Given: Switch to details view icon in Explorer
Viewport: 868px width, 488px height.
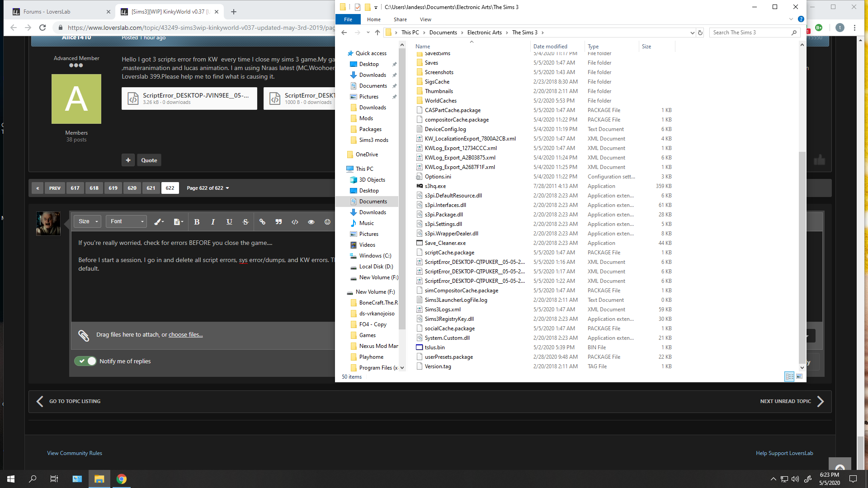Looking at the screenshot, I should (x=789, y=376).
